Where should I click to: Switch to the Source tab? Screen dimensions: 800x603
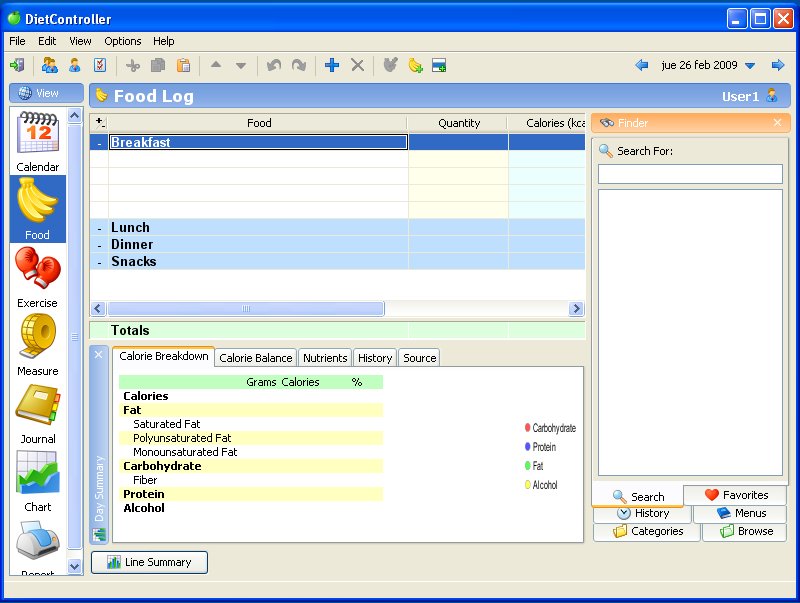[419, 358]
